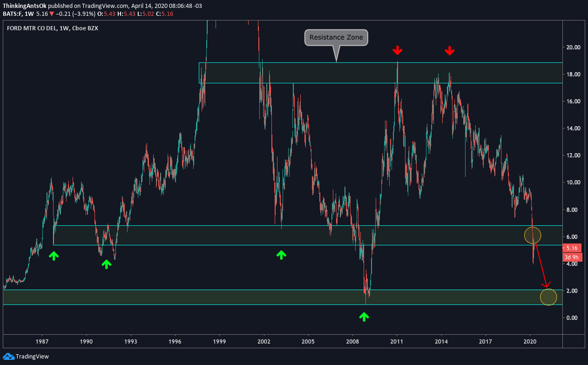The width and height of the screenshot is (588, 365).
Task: Open the TradingView.com link in the header
Action: click(105, 6)
